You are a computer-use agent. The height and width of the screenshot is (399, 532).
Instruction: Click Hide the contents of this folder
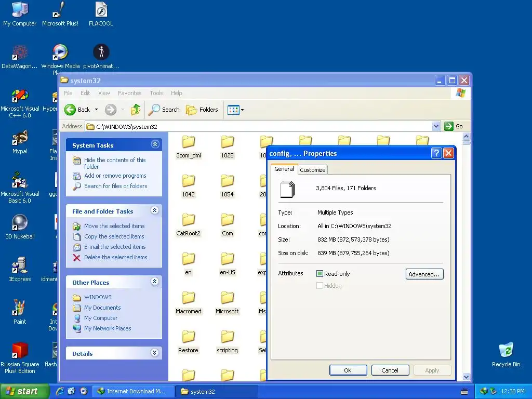[x=115, y=163]
